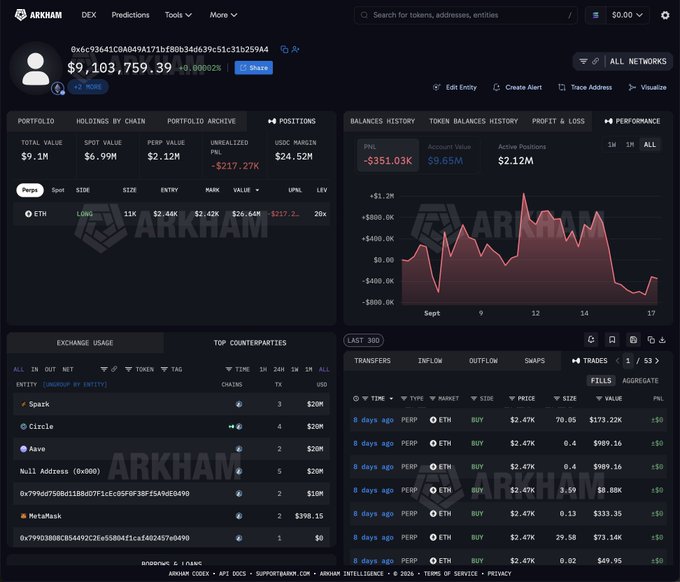Click the wallet balance icon in header
The width and height of the screenshot is (680, 582).
[596, 15]
